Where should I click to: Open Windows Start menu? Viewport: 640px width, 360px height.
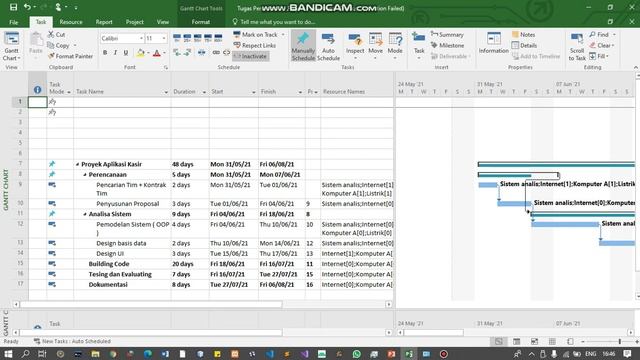[8, 354]
